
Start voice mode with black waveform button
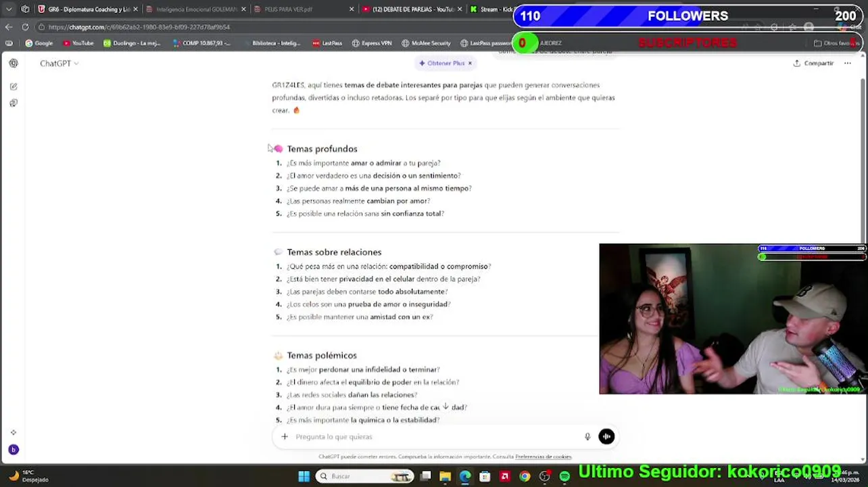[606, 437]
